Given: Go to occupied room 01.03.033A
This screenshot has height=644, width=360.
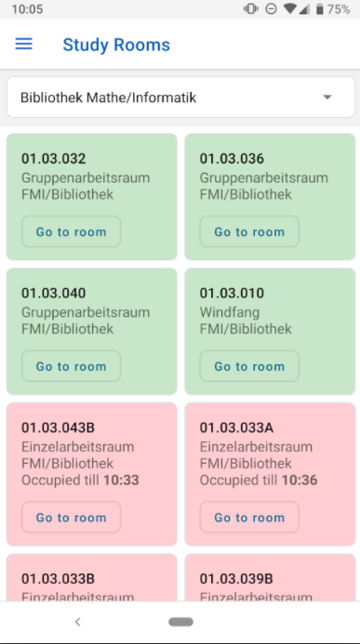Looking at the screenshot, I should (x=249, y=517).
